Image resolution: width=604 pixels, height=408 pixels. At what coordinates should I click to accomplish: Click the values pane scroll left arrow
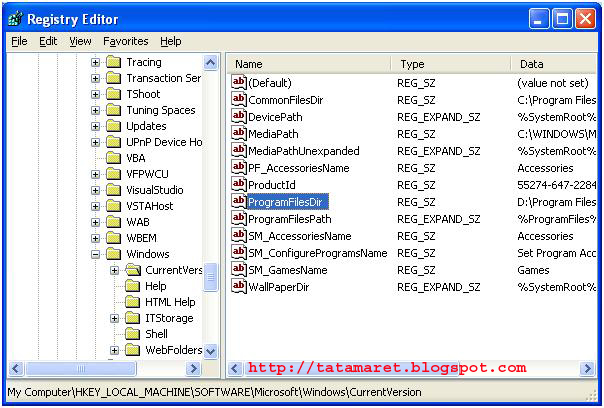235,368
